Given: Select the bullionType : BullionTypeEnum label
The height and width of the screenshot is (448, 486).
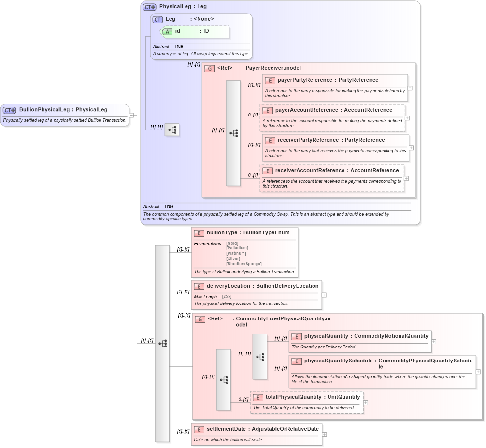Looking at the screenshot, I should (x=248, y=232).
